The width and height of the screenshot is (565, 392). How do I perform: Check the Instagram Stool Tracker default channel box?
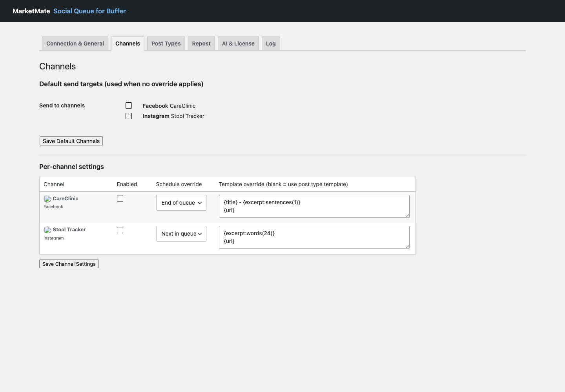pos(129,116)
